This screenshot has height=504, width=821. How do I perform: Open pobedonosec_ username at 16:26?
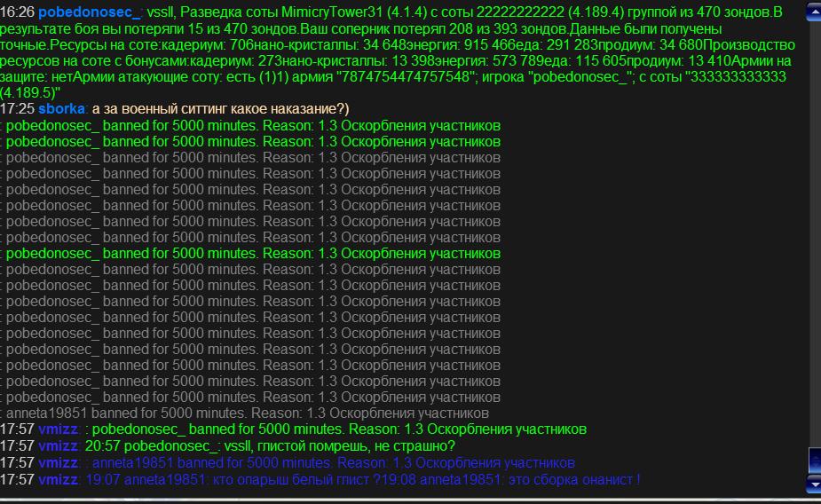coord(90,12)
